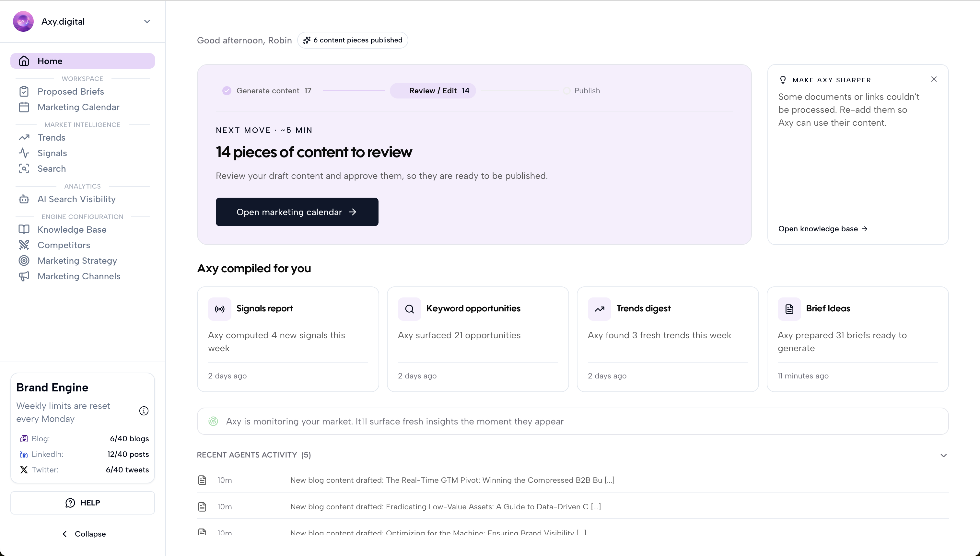Image resolution: width=980 pixels, height=556 pixels.
Task: Open Proposed Briefs page
Action: click(83, 92)
